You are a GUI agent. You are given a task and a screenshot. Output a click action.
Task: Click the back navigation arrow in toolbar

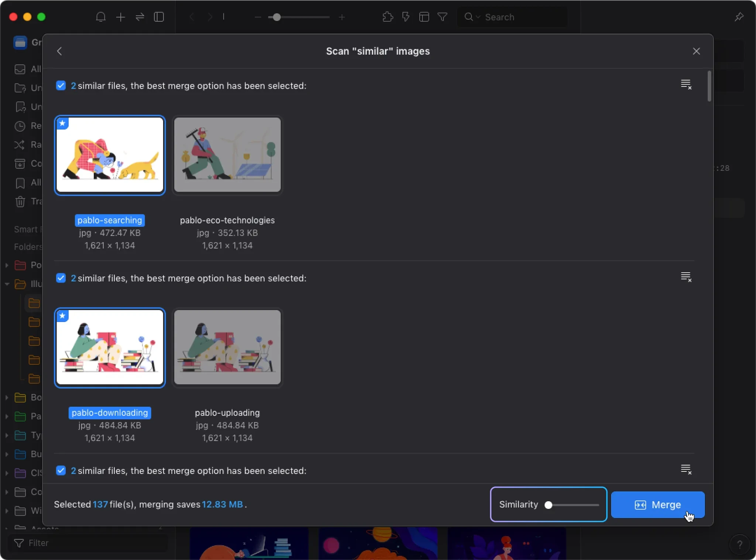(192, 17)
